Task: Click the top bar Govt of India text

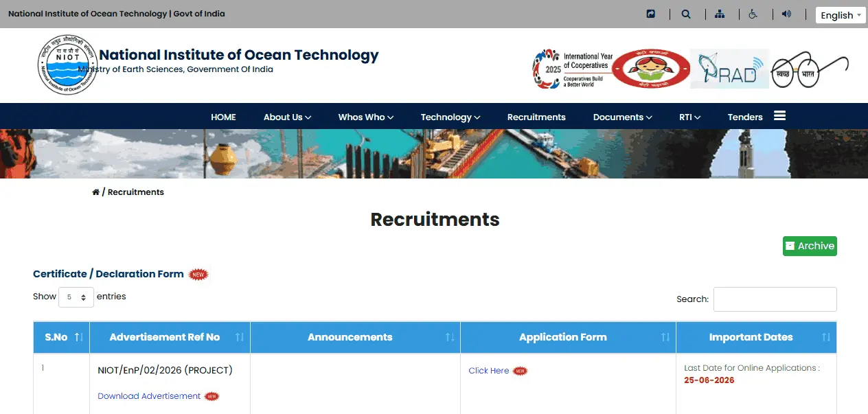Action: pos(199,14)
